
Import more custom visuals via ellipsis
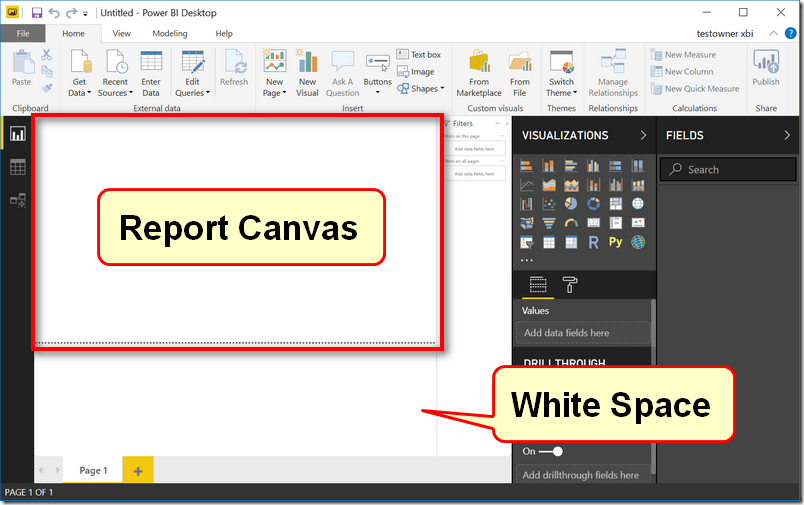(527, 260)
